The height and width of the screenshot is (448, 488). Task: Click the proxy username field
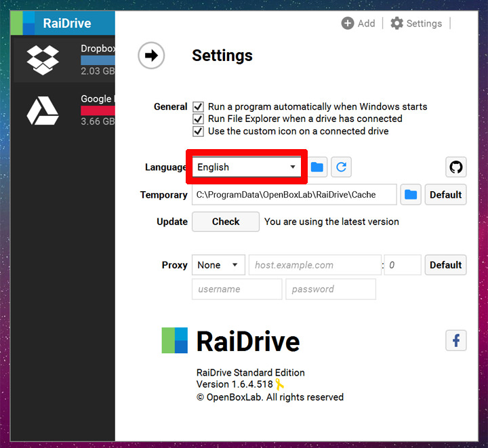[237, 289]
